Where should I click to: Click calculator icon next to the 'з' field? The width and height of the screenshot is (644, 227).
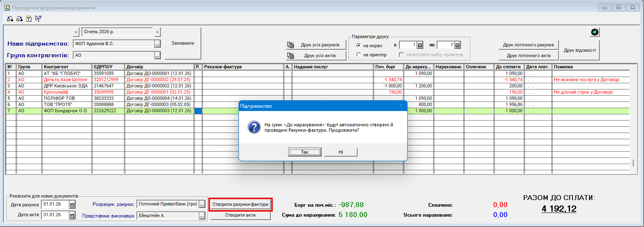(420, 45)
